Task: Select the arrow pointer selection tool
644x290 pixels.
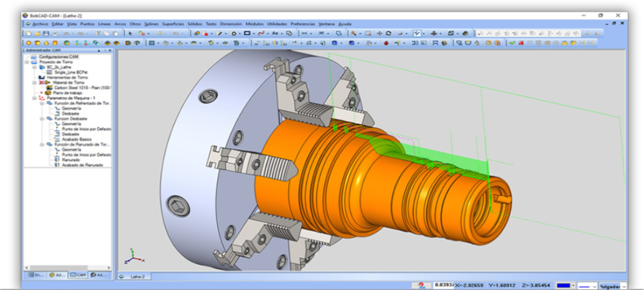Action: point(131,33)
